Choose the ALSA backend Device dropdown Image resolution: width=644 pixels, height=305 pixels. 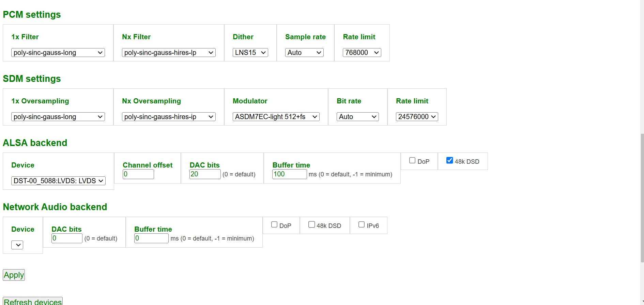pos(58,181)
